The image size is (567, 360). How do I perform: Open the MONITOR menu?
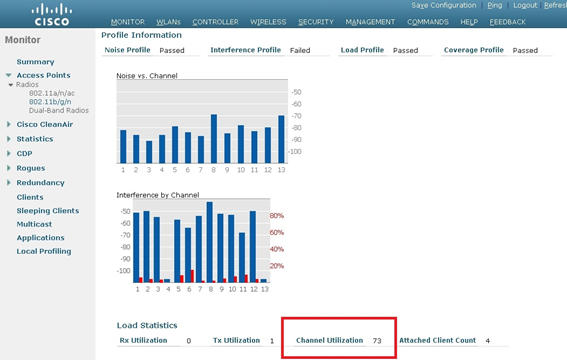[128, 22]
